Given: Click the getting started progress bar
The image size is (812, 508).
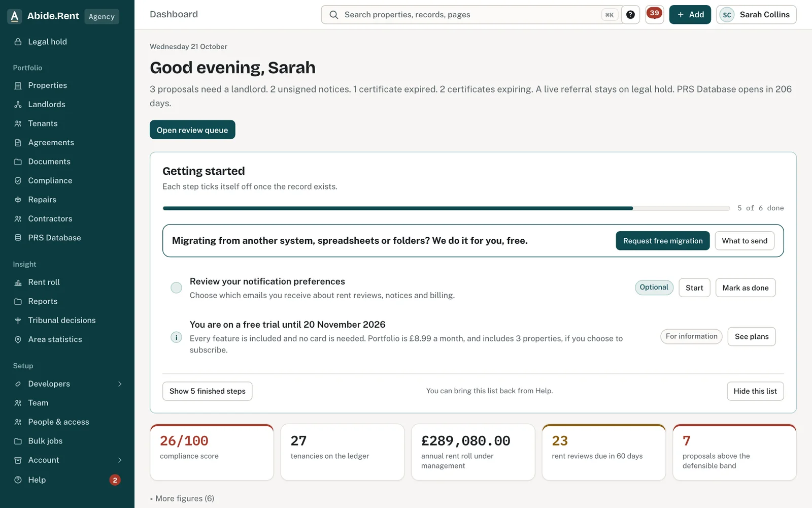Looking at the screenshot, I should click(x=446, y=208).
